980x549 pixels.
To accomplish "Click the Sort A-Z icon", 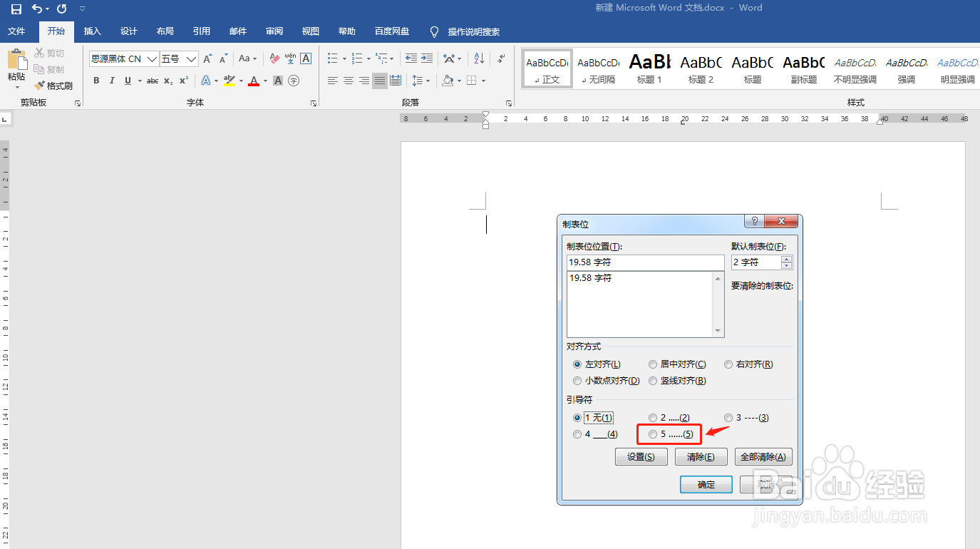I will pos(479,58).
